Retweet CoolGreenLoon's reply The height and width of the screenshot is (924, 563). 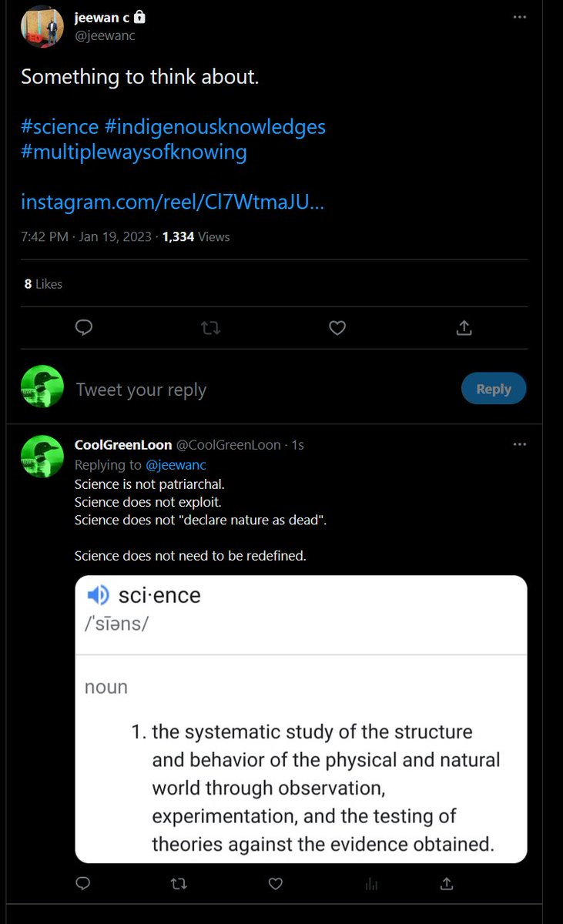pyautogui.click(x=178, y=882)
